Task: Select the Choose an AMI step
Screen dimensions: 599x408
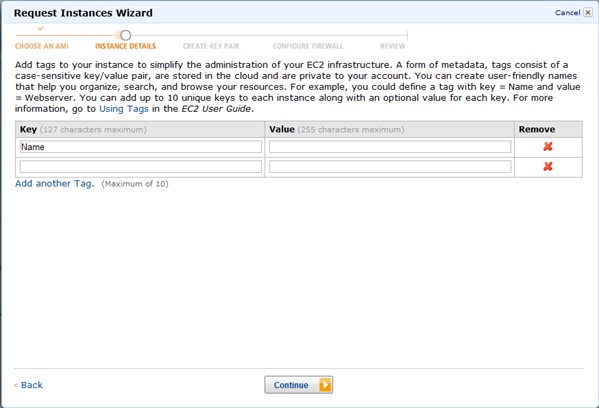Action: [42, 46]
